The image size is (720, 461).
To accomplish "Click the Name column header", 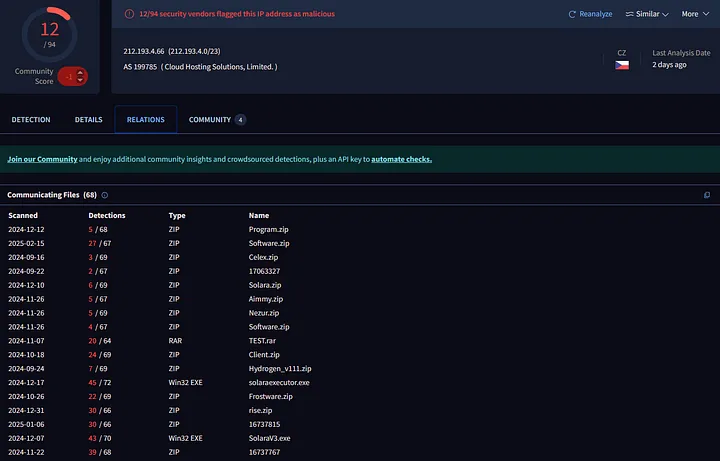I will click(x=259, y=215).
